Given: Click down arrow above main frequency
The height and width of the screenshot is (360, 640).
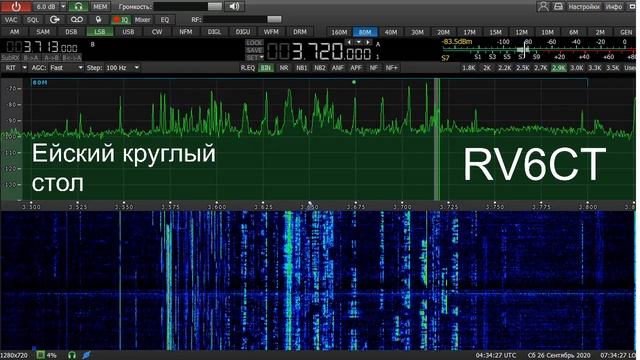Looking at the screenshot, I should [x=358, y=42].
